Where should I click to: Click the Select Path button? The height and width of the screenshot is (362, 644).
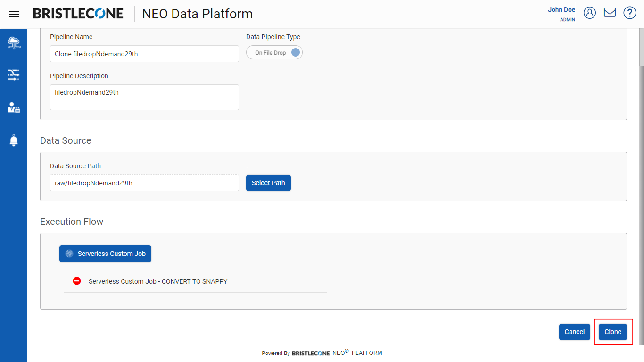(x=268, y=183)
